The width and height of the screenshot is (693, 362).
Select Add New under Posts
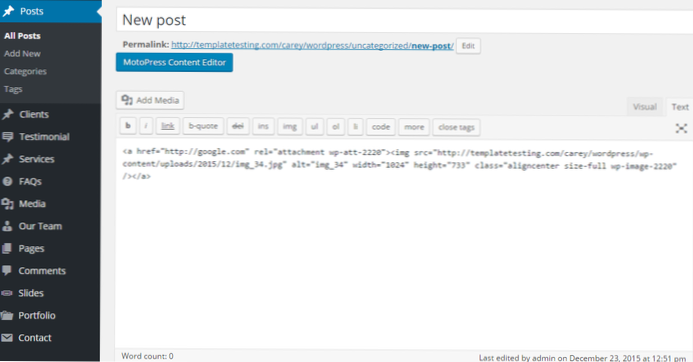pos(22,53)
